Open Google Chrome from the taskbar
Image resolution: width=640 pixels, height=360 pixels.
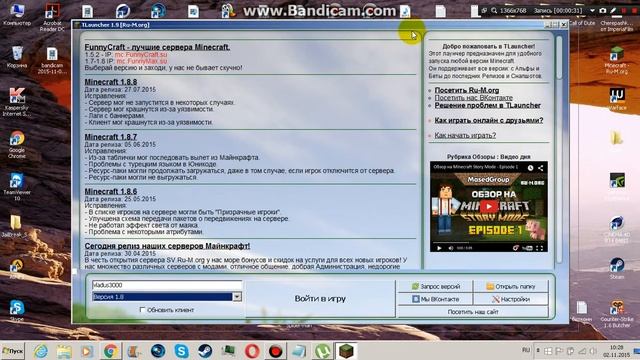pos(111,351)
